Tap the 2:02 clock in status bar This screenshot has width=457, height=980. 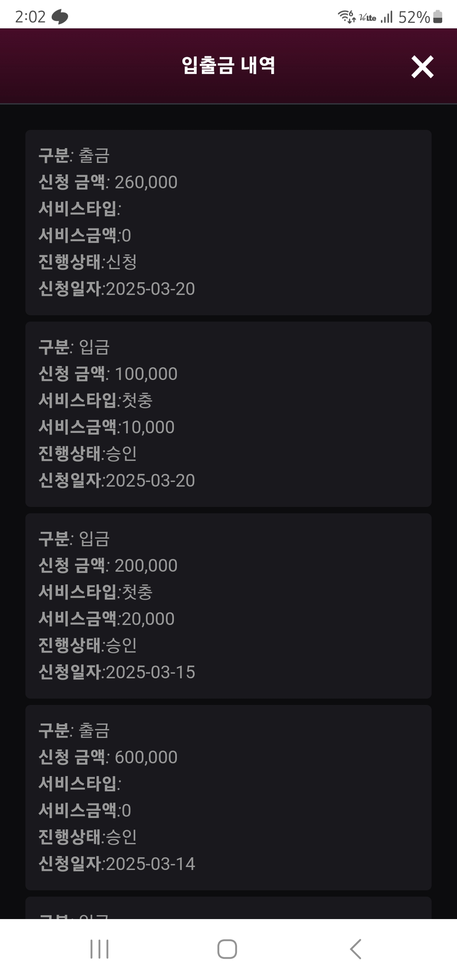(x=30, y=17)
